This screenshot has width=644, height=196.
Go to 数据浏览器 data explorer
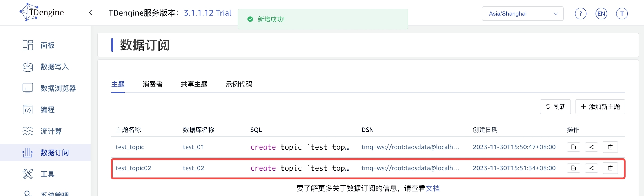pos(58,88)
